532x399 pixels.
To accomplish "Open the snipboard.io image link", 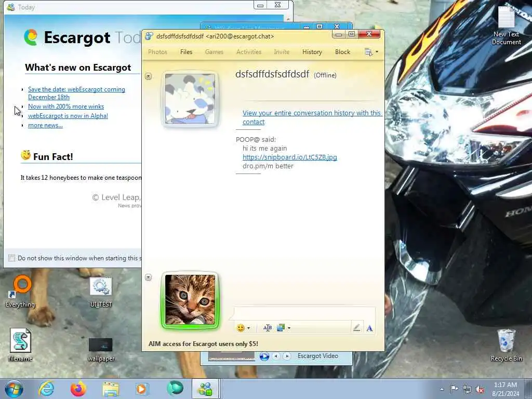I will pos(290,157).
